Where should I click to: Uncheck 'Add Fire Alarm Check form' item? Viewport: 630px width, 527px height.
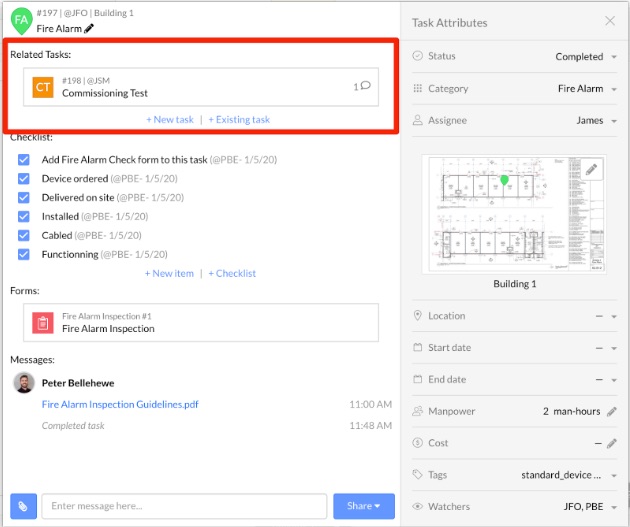click(24, 159)
